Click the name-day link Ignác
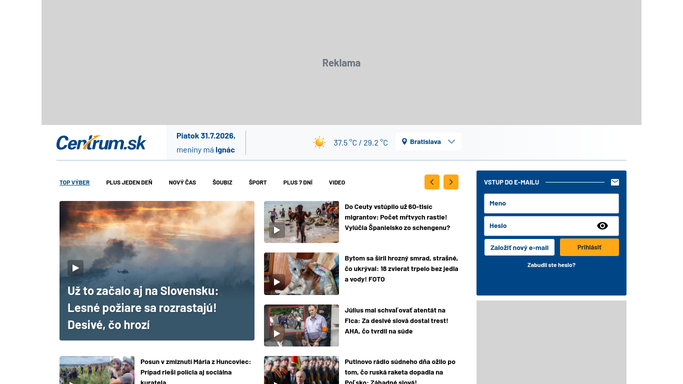The width and height of the screenshot is (683, 384). tap(225, 150)
